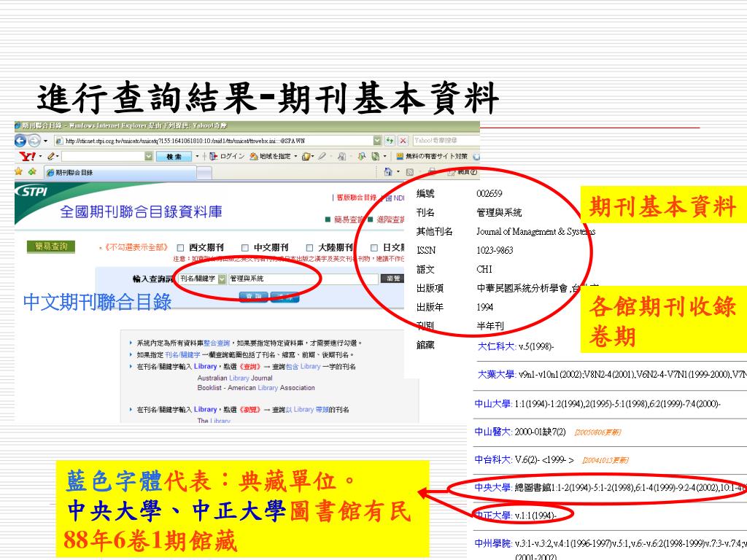747x560 pixels.
Task: Click the Yahoo! Y! toolbar logo
Action: tap(27, 156)
